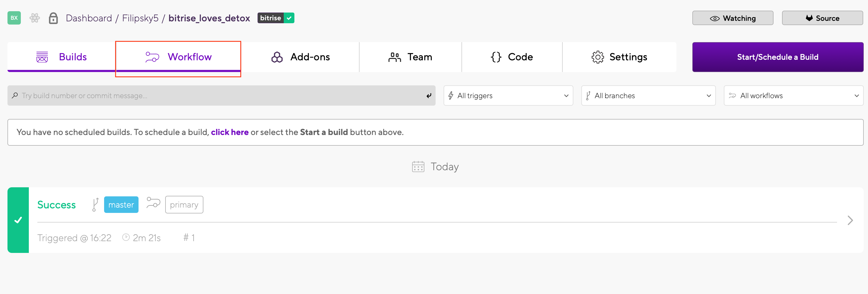The height and width of the screenshot is (294, 868).
Task: Toggle the Watching button
Action: (x=733, y=18)
